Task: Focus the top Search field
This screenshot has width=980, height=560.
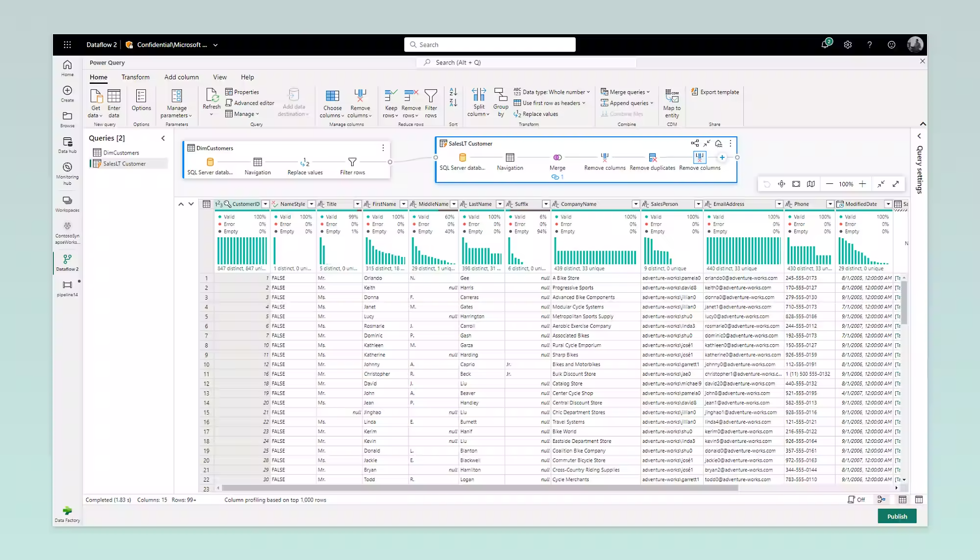Action: (x=490, y=45)
